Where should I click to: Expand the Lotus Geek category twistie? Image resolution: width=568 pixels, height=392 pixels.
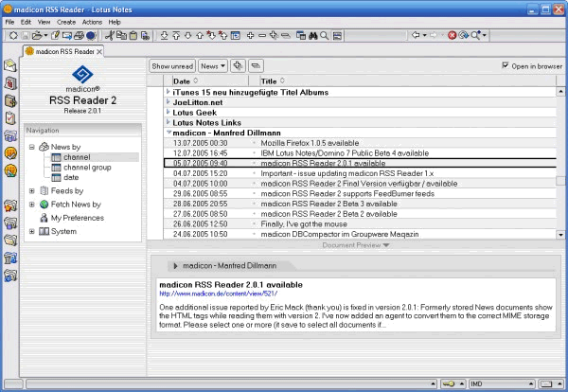(169, 113)
